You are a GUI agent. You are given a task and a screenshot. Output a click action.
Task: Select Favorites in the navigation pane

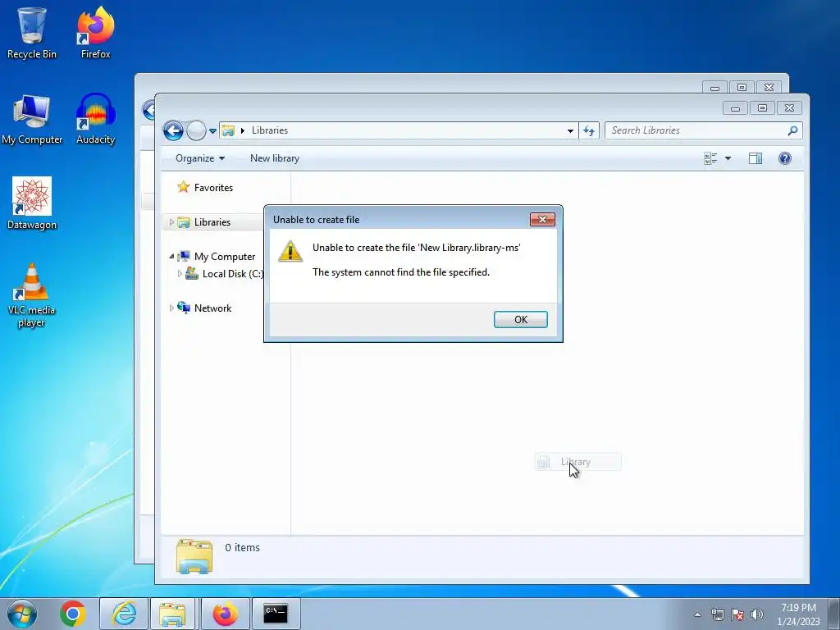pos(213,188)
